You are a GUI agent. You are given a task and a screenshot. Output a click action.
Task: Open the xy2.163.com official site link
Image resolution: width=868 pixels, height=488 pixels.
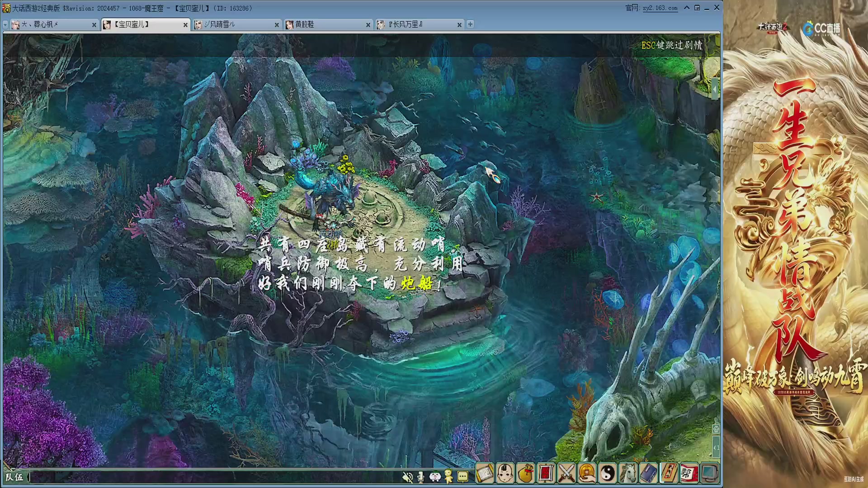pyautogui.click(x=660, y=8)
